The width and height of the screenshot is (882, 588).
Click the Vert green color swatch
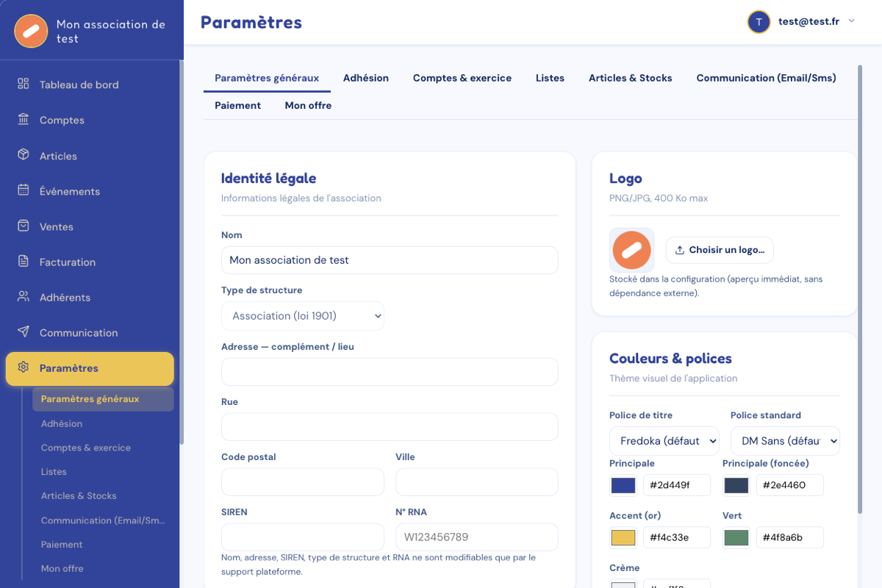(736, 537)
